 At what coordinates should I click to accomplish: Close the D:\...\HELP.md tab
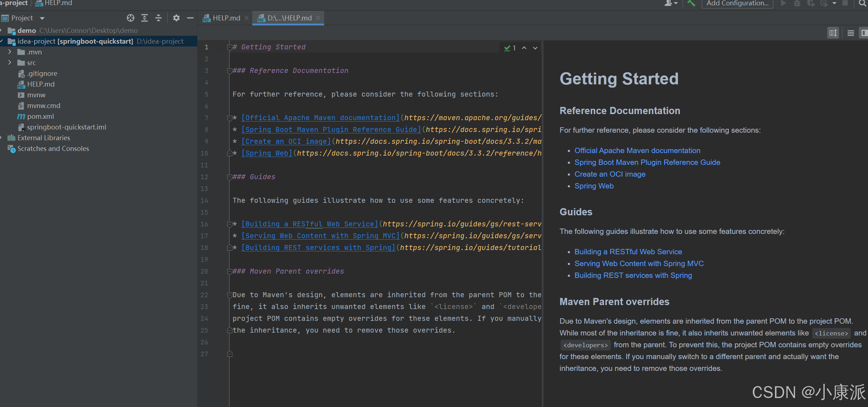pos(318,18)
